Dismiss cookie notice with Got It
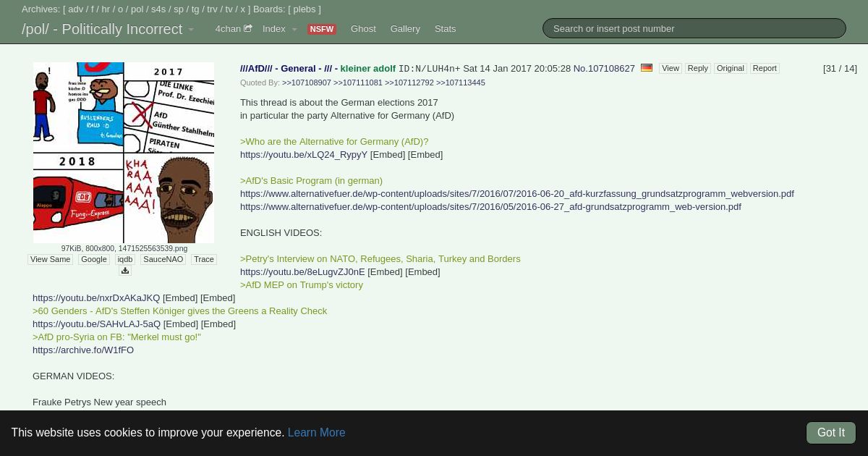This screenshot has height=456, width=868. [x=831, y=433]
